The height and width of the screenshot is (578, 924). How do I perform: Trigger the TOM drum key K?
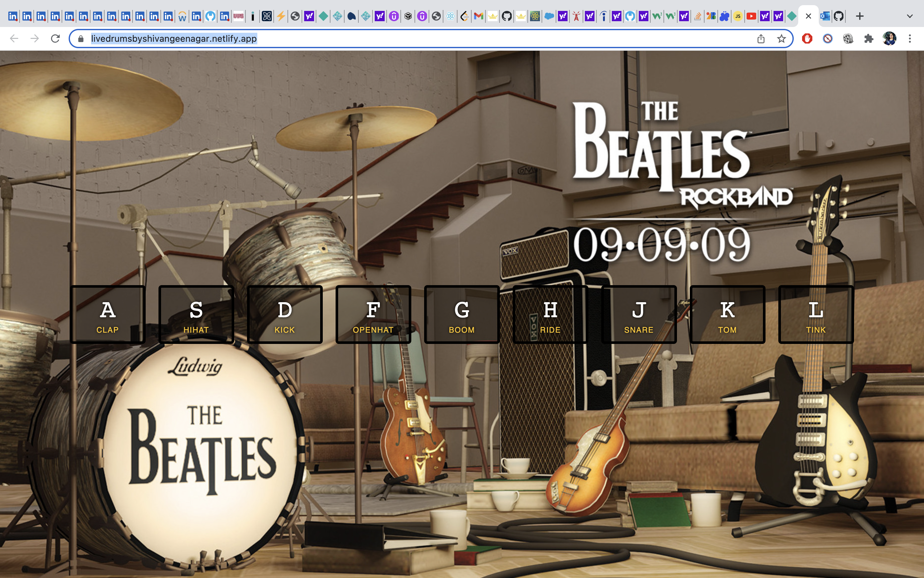[x=728, y=314]
